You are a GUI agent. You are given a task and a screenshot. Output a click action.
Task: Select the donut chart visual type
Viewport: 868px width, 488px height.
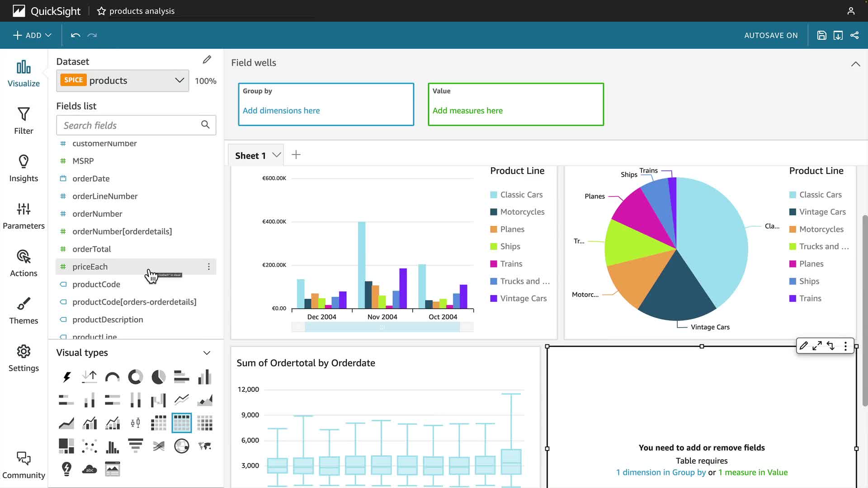tap(135, 377)
